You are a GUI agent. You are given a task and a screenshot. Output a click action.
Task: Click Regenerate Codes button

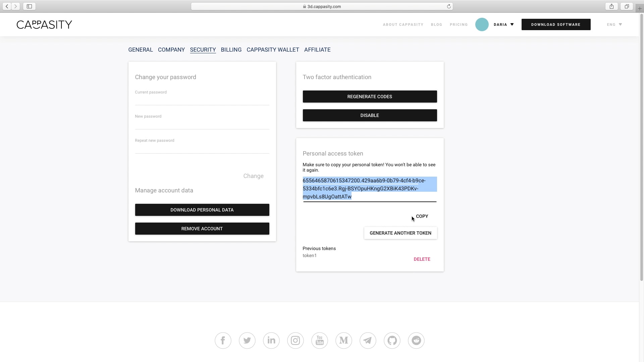click(x=370, y=97)
